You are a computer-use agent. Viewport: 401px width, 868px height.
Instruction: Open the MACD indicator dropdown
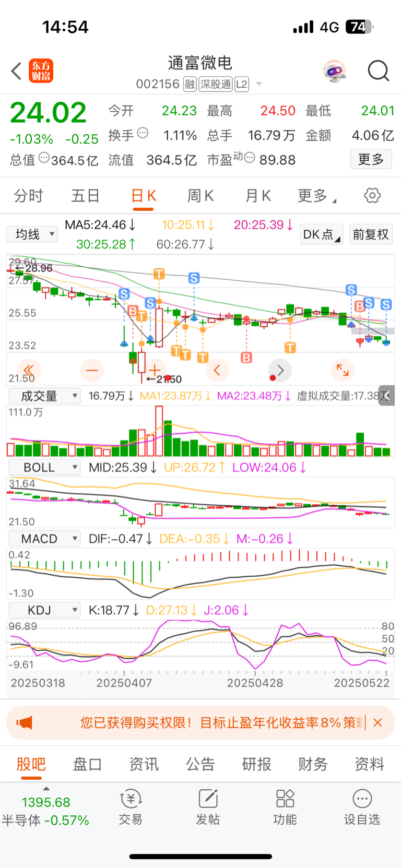pyautogui.click(x=44, y=539)
